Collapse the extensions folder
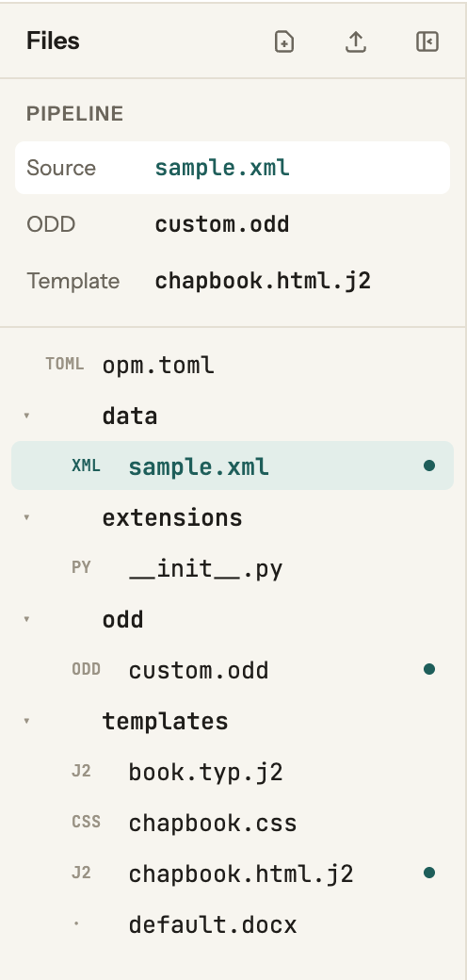 pos(27,517)
